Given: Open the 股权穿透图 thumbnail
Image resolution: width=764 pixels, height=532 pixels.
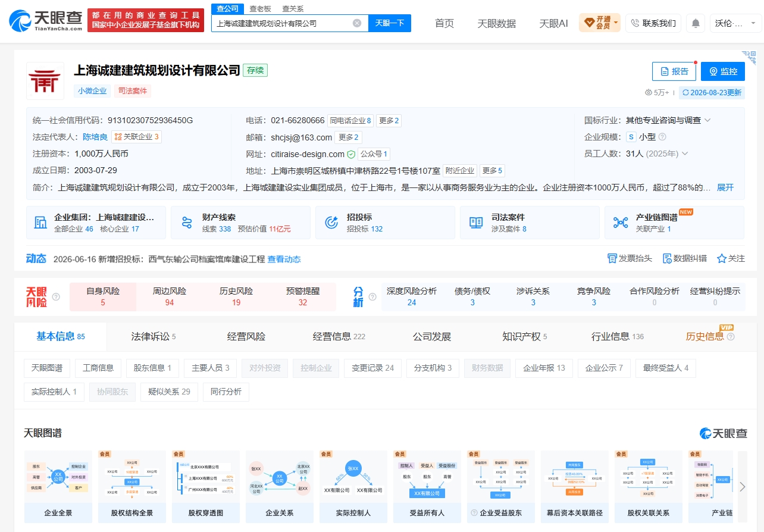Looking at the screenshot, I should [206, 487].
